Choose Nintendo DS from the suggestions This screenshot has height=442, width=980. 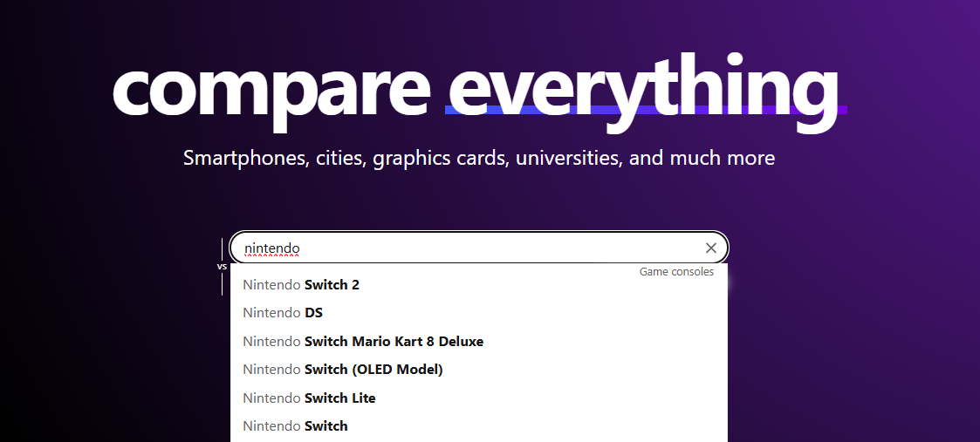coord(283,313)
